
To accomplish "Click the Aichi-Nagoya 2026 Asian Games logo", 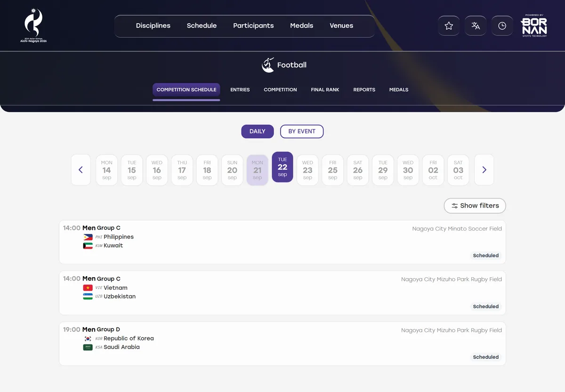I will pyautogui.click(x=33, y=25).
